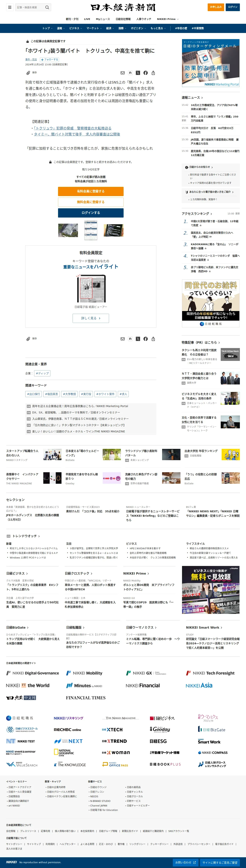Click the mail icon above 関連企業・業界
This screenshot has width=246, height=868.
pos(123,339)
